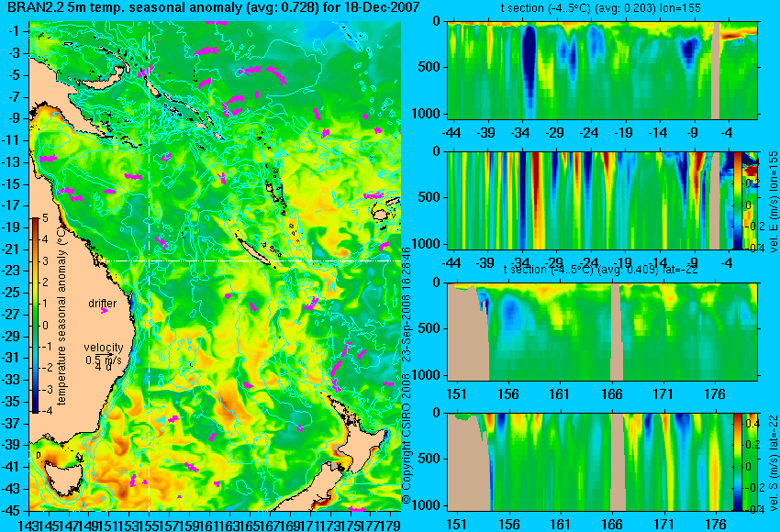The height and width of the screenshot is (532, 780).
Task: Click the "-1" latitude tick on main map
Action: tap(15, 31)
